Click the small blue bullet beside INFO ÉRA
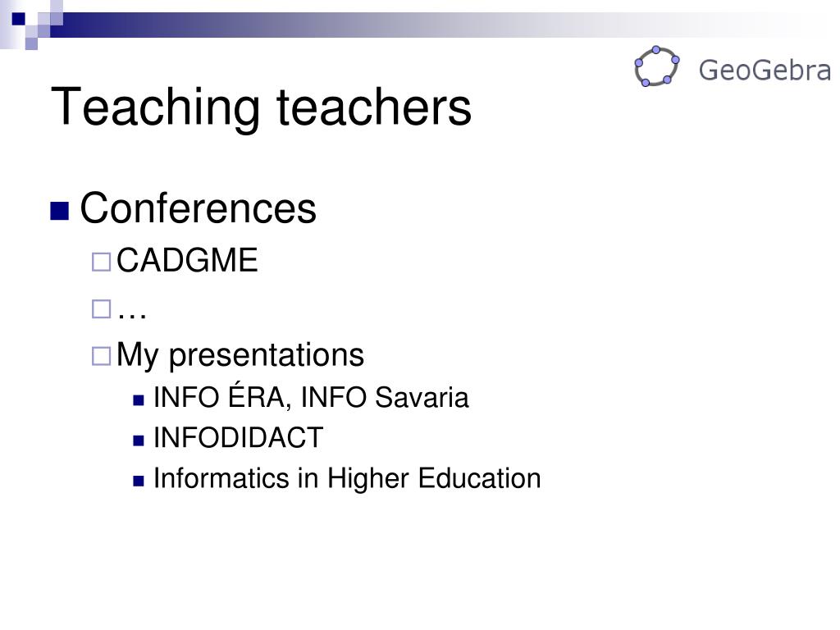840x630 pixels. point(139,400)
